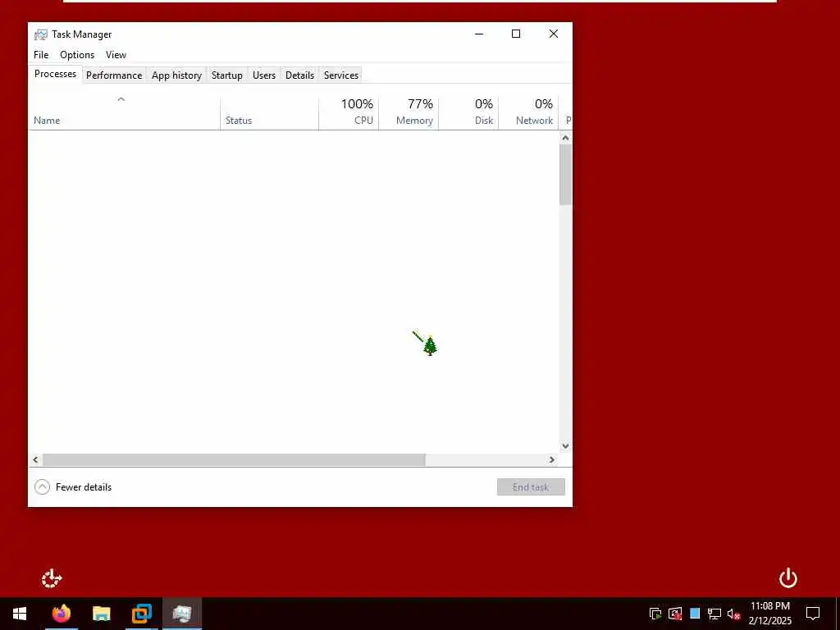Screen dimensions: 840x630
Task: Open the orange-blue squares taskbar app
Action: [142, 614]
